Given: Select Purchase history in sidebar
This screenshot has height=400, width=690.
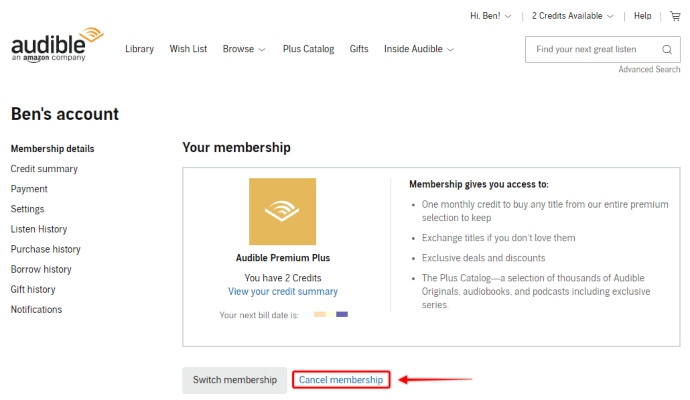Looking at the screenshot, I should 46,249.
